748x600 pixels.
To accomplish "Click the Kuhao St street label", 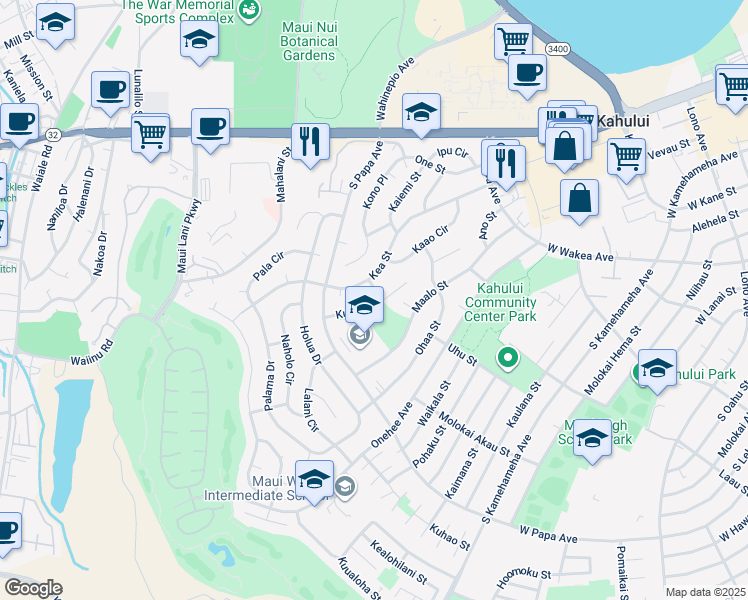I will (x=450, y=537).
